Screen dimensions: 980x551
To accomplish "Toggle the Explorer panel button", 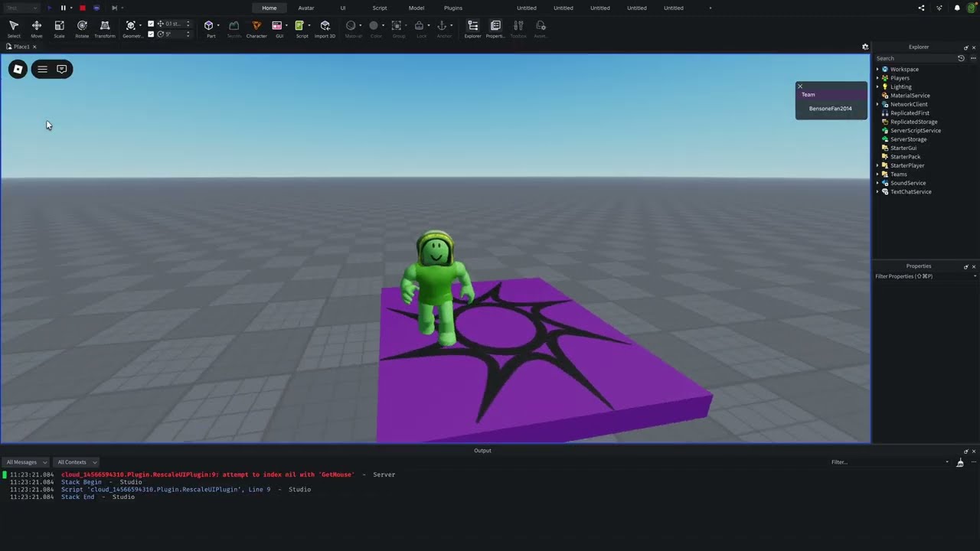I will click(472, 29).
